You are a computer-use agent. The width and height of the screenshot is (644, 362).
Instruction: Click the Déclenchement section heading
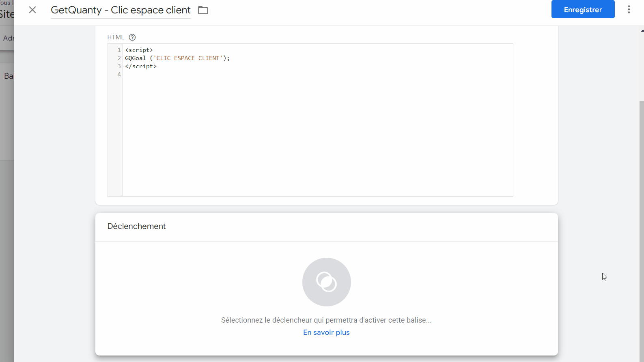[x=136, y=226]
